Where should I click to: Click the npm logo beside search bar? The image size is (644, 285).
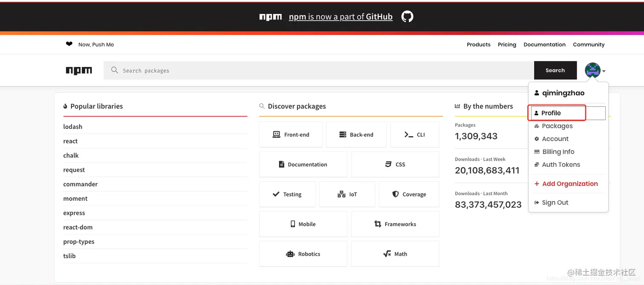pyautogui.click(x=79, y=71)
